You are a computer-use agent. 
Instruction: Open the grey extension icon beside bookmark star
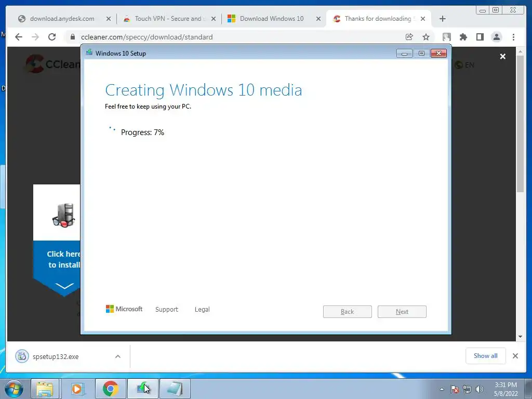point(446,37)
